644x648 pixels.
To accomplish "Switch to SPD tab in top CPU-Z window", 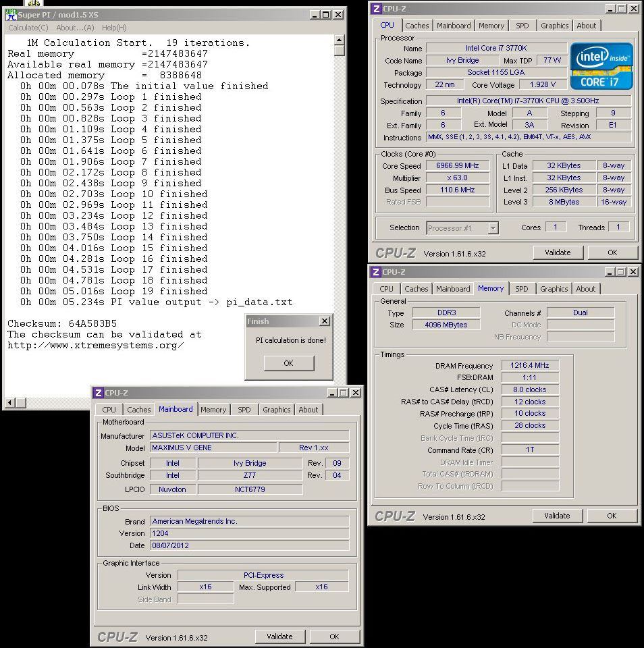I will [x=522, y=26].
